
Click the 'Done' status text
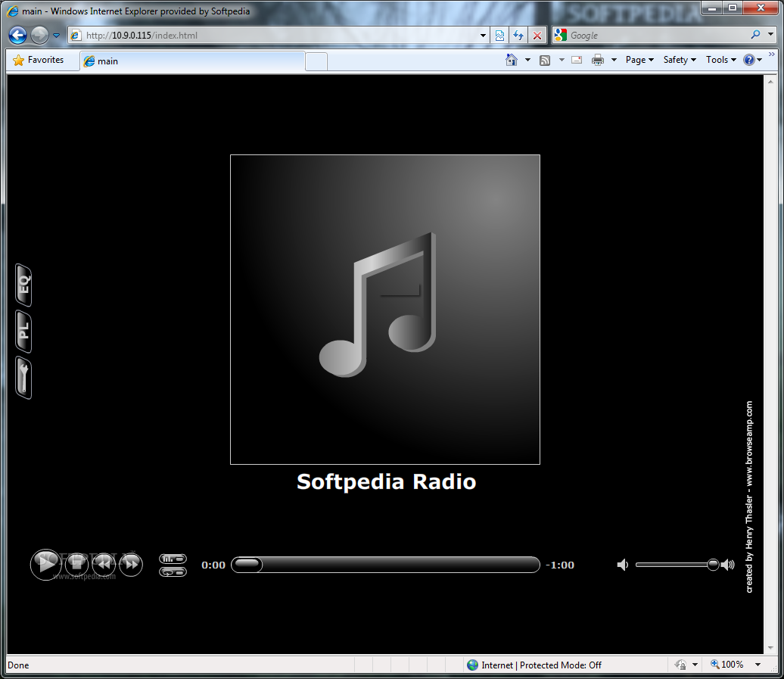(18, 665)
